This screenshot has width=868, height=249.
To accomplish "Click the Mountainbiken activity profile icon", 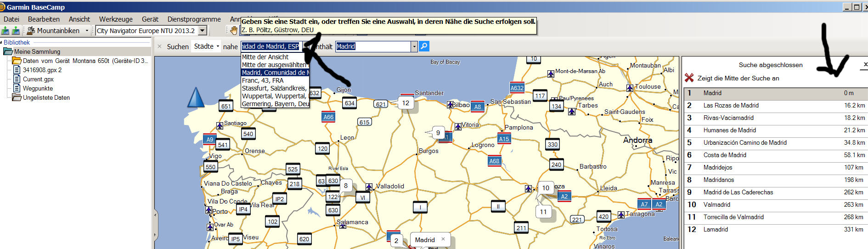I will (x=31, y=31).
